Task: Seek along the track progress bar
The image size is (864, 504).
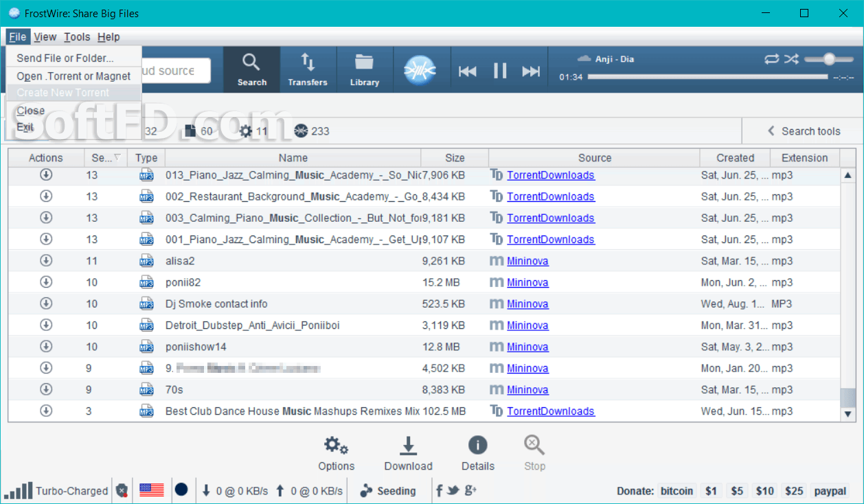Action: tap(707, 77)
